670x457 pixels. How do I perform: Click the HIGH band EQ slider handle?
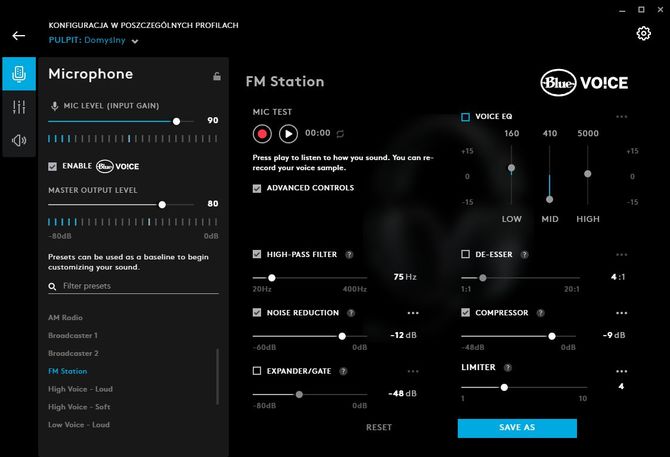[x=588, y=174]
